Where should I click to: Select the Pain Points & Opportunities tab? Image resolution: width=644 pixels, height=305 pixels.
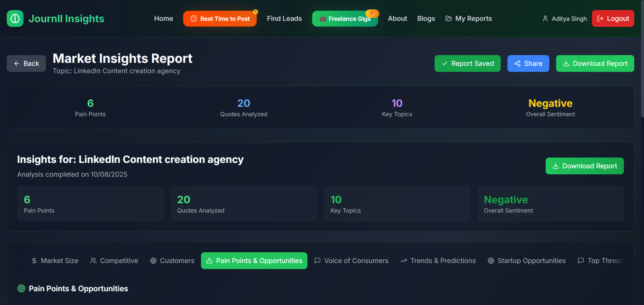[x=254, y=261]
